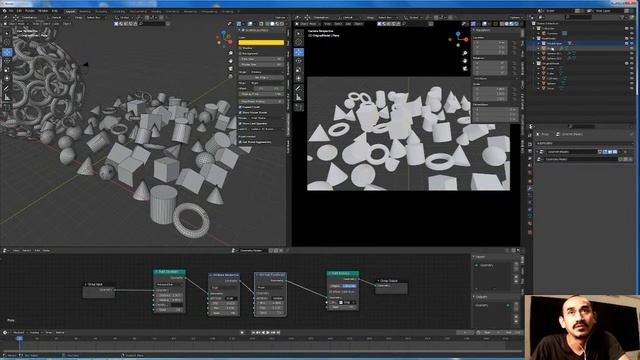Screen dimensions: 640x360
Task: Jump to the timeline end frame button
Action: tap(278, 333)
